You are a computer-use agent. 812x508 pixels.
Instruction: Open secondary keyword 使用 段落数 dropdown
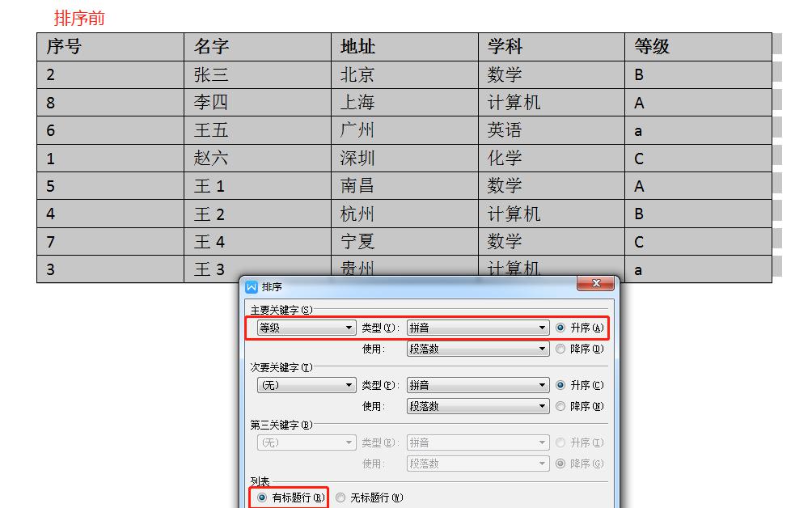click(x=478, y=407)
